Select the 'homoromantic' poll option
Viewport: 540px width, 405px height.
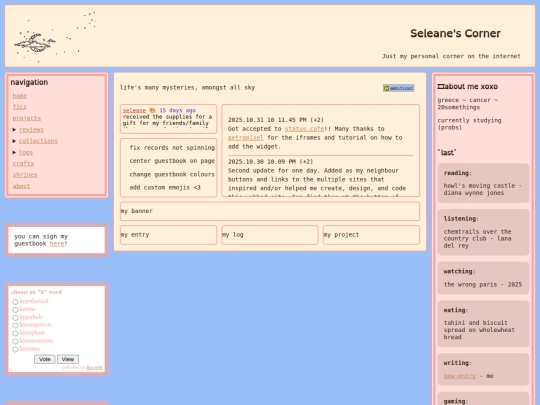(15, 341)
